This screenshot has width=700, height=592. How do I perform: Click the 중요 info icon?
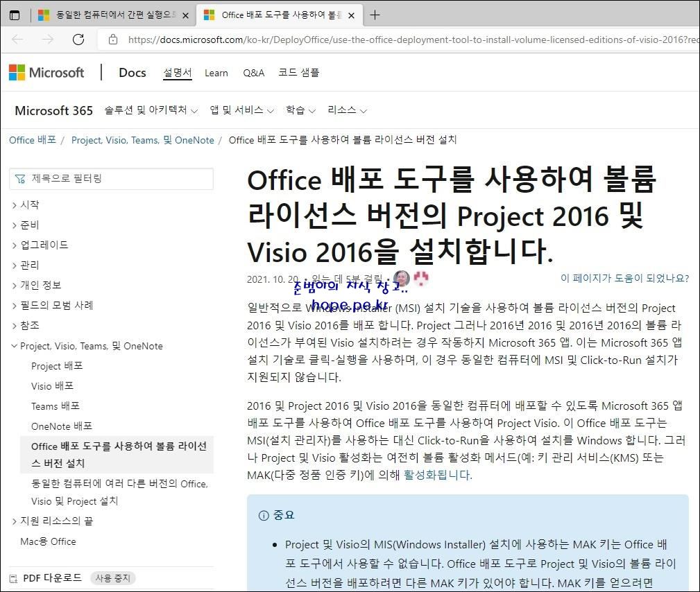pyautogui.click(x=264, y=516)
